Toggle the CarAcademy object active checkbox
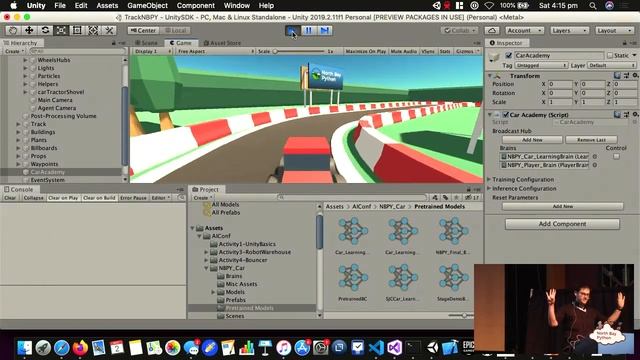 pyautogui.click(x=509, y=55)
